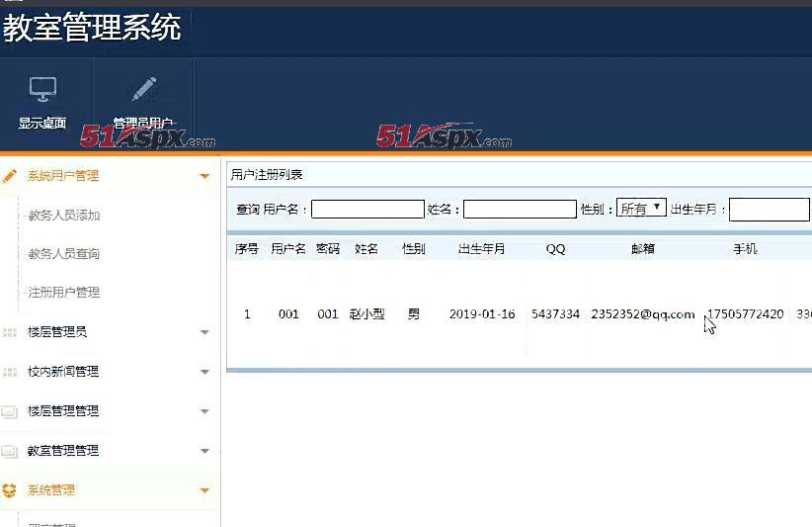Select the 楼层管理员 menu label

pos(57,331)
